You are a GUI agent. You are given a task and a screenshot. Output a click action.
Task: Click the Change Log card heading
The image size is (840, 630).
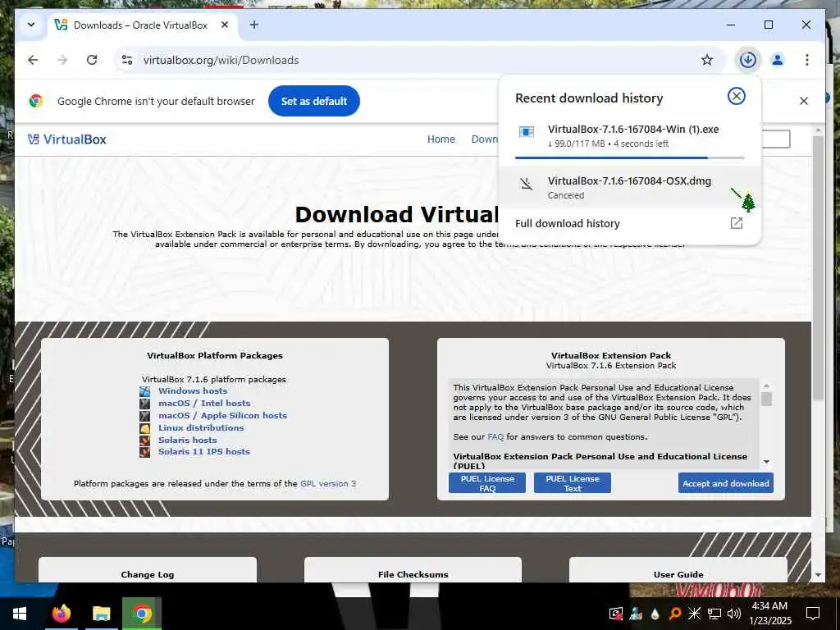pyautogui.click(x=148, y=574)
